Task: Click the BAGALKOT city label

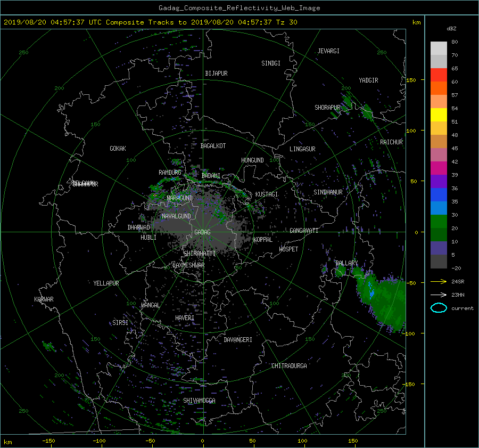Action: (x=213, y=146)
